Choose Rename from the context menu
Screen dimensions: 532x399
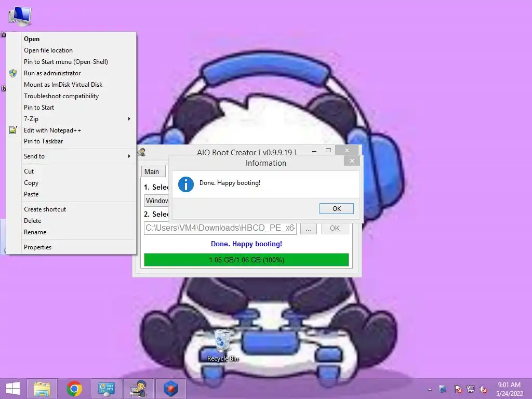(72, 232)
